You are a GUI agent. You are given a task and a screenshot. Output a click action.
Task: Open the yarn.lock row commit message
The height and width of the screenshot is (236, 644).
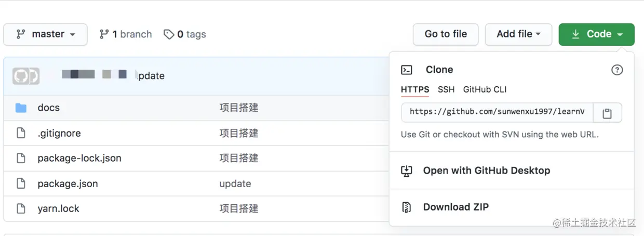239,208
